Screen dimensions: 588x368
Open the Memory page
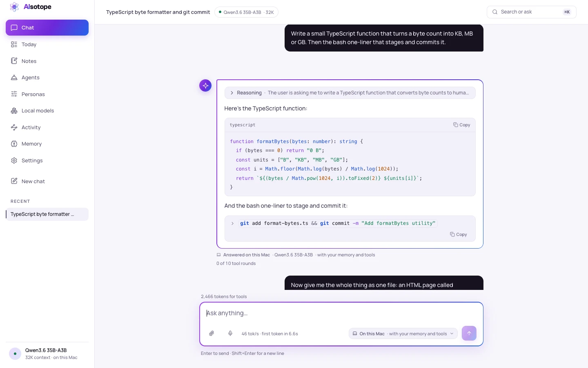point(47,144)
